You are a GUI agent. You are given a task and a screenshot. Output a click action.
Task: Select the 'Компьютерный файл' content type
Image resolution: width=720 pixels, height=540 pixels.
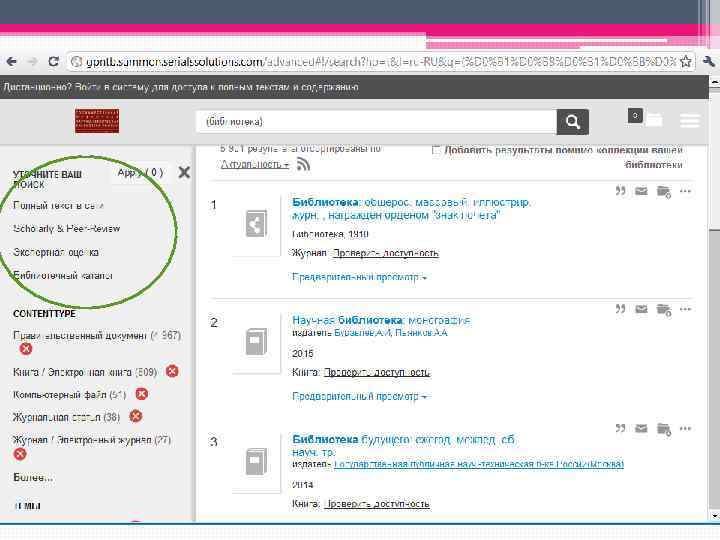pyautogui.click(x=69, y=395)
